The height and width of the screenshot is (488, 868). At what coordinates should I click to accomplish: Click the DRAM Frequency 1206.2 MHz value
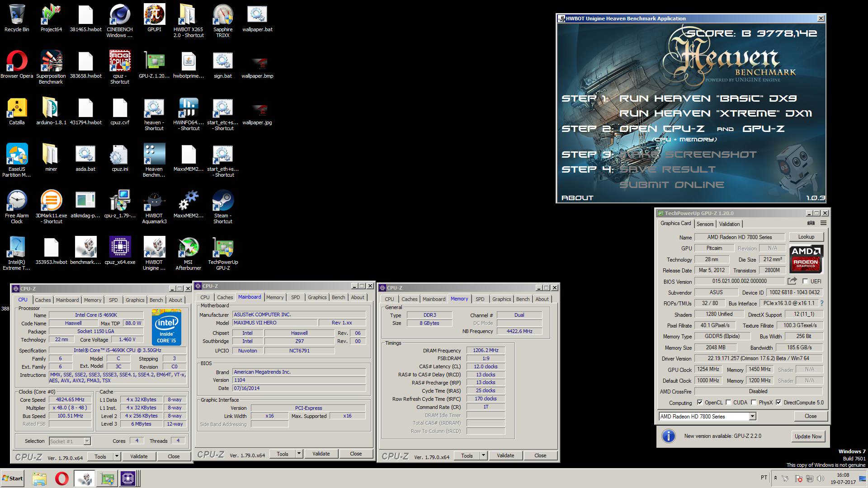point(486,350)
